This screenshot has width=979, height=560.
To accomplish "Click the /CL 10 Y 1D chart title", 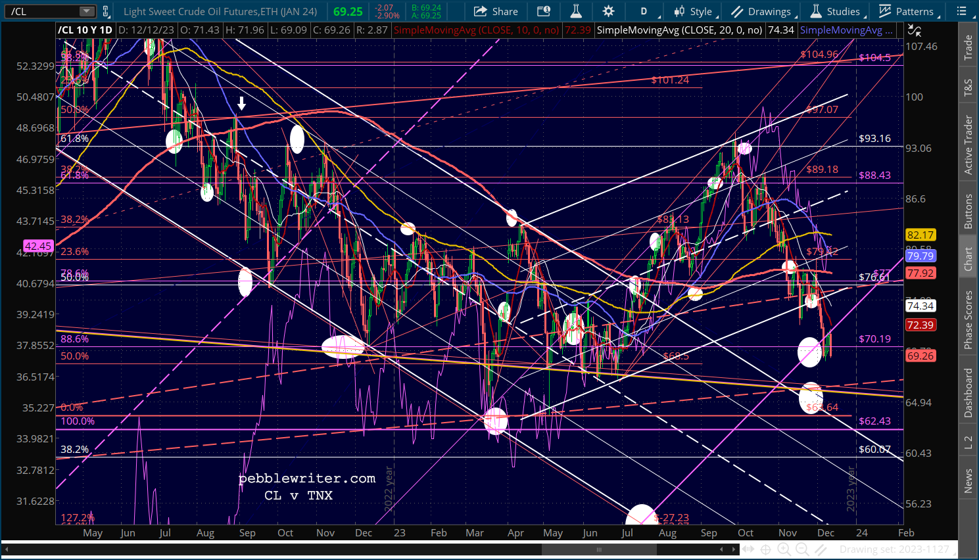I will (x=85, y=30).
